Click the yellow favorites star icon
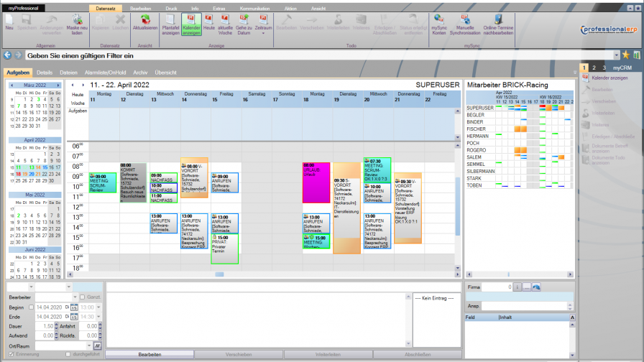644x362 pixels. [626, 55]
